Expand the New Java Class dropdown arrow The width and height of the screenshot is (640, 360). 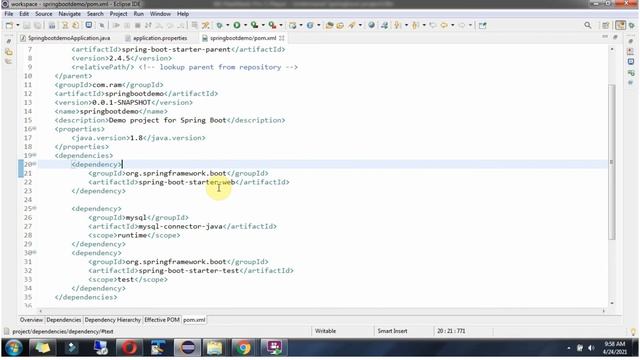coord(318,25)
